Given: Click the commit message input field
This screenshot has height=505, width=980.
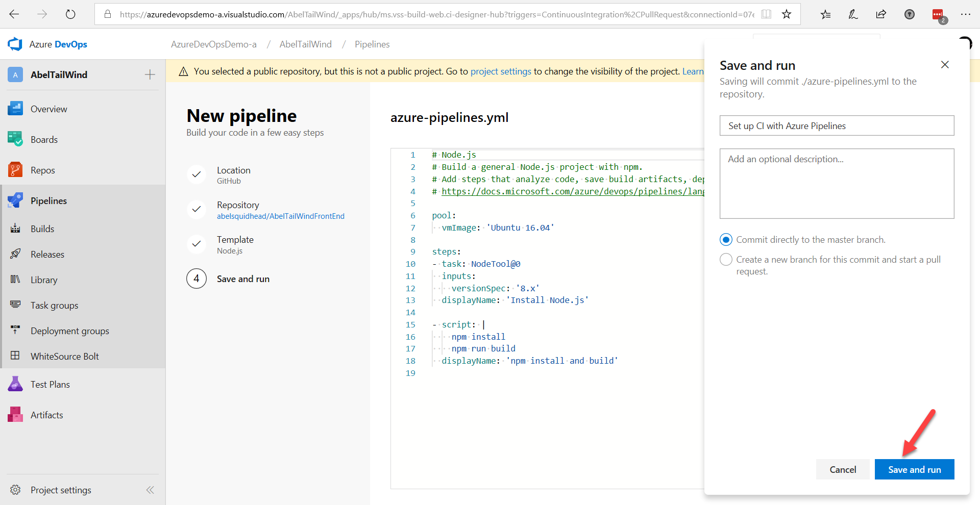Looking at the screenshot, I should [837, 125].
